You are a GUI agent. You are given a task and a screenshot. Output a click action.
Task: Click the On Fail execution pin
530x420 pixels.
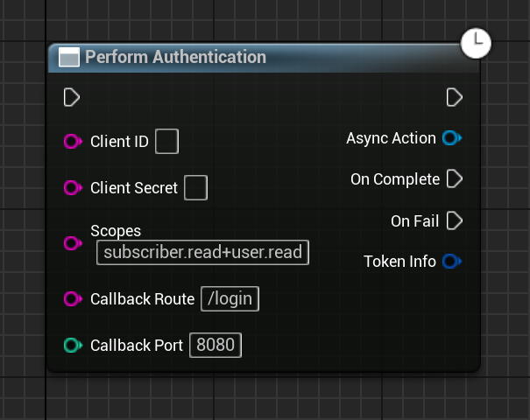click(455, 220)
